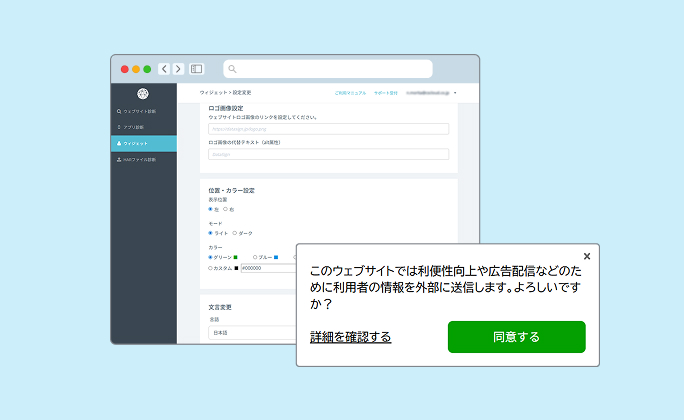The height and width of the screenshot is (420, 684).
Task: Open the 日本語 language dropdown
Action: [x=253, y=333]
